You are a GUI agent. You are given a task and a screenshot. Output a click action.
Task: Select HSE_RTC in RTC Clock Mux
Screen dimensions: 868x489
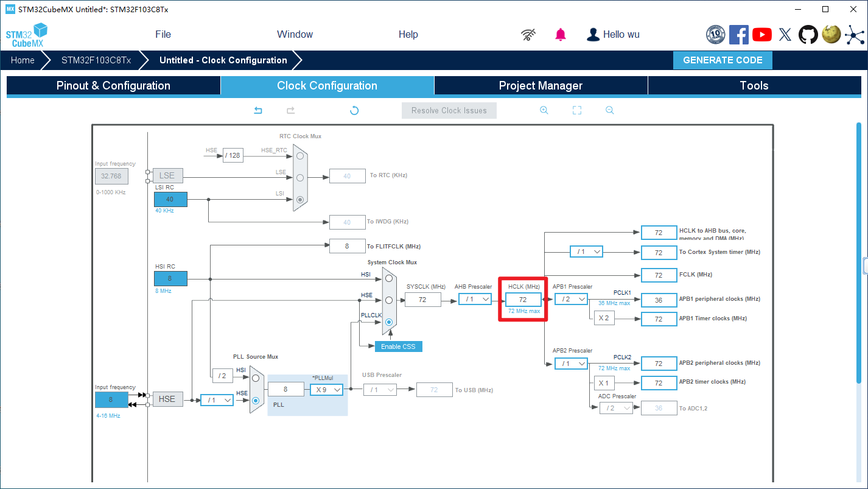300,155
